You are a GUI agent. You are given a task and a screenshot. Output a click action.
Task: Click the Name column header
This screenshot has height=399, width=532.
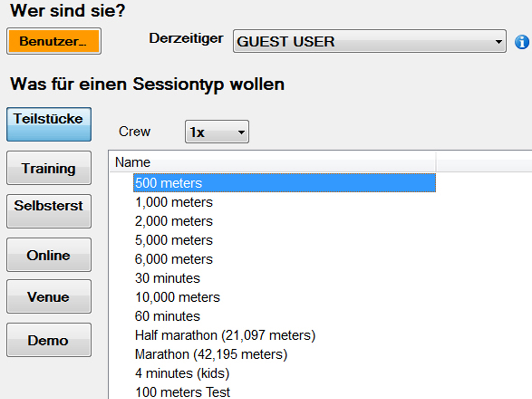coord(132,162)
